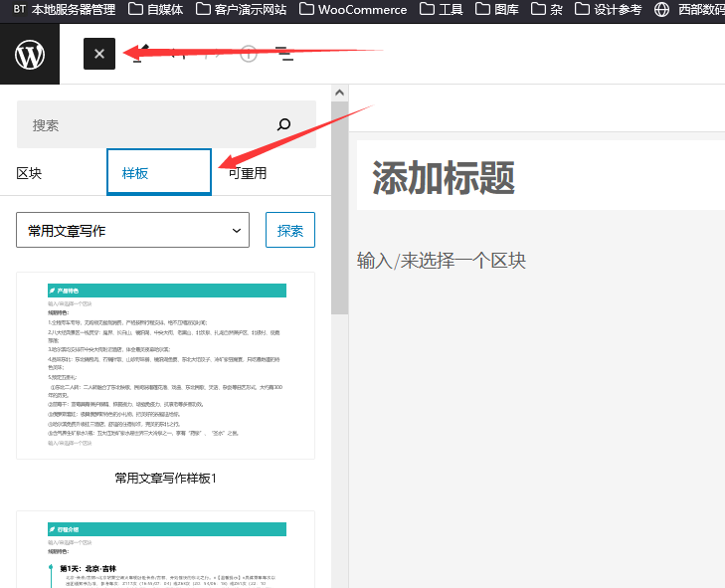Screen dimensions: 725x588
Task: Click the 探索 button
Action: click(290, 230)
